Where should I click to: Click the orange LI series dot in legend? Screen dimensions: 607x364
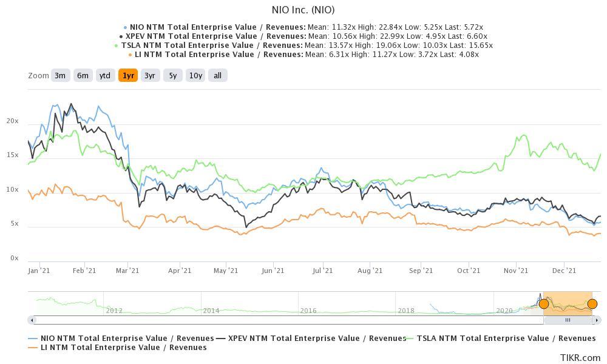point(129,54)
